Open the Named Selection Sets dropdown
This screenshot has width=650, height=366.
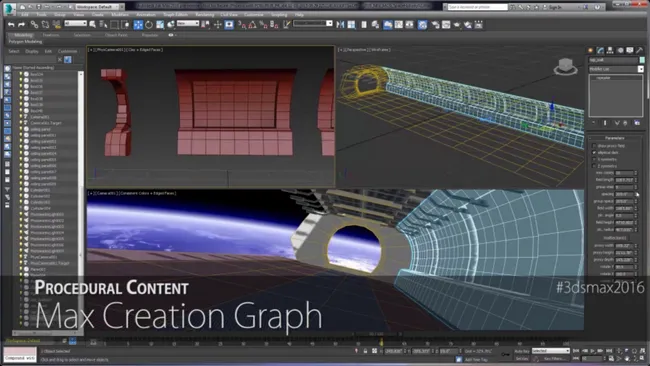tap(313, 24)
